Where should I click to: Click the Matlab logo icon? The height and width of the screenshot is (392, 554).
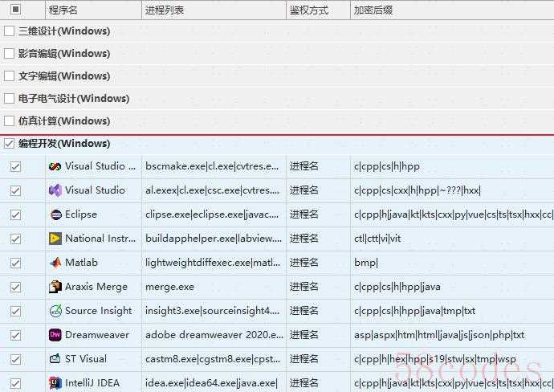point(55,263)
